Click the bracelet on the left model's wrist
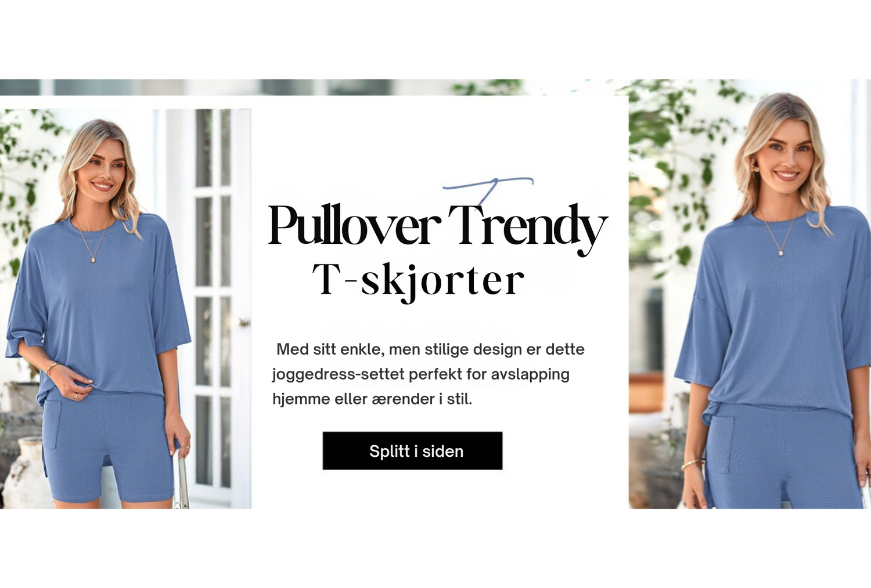The image size is (871, 588). (52, 367)
